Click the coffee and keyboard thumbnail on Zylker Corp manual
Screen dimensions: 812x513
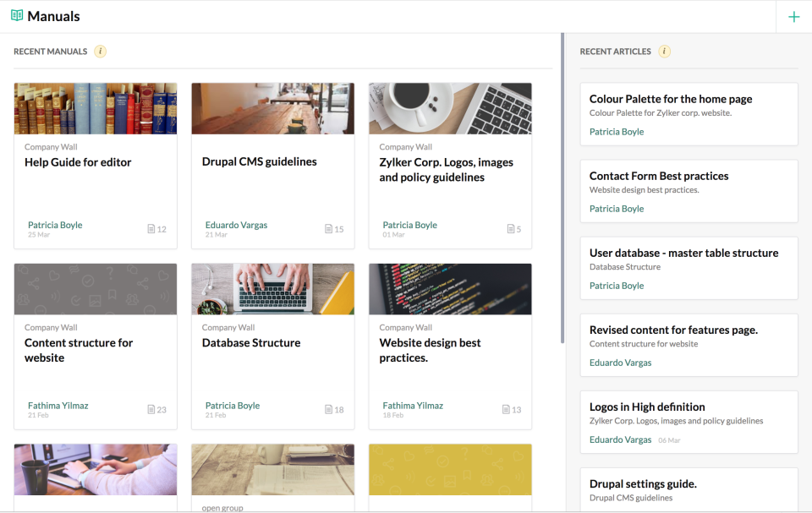click(x=450, y=108)
